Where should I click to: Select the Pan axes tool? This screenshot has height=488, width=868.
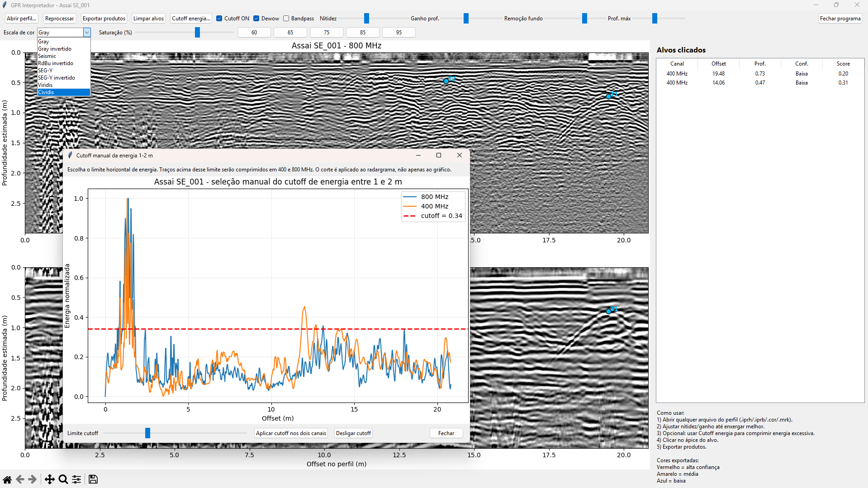tap(50, 479)
